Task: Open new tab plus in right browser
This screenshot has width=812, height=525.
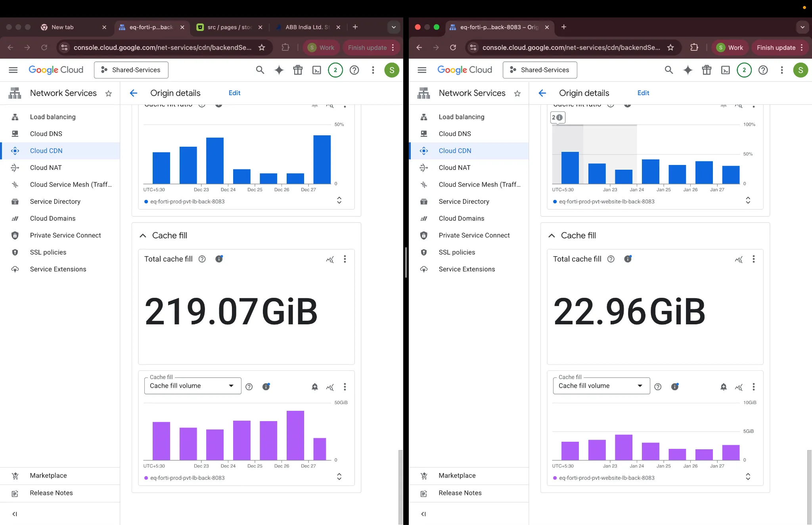Action: [x=564, y=27]
